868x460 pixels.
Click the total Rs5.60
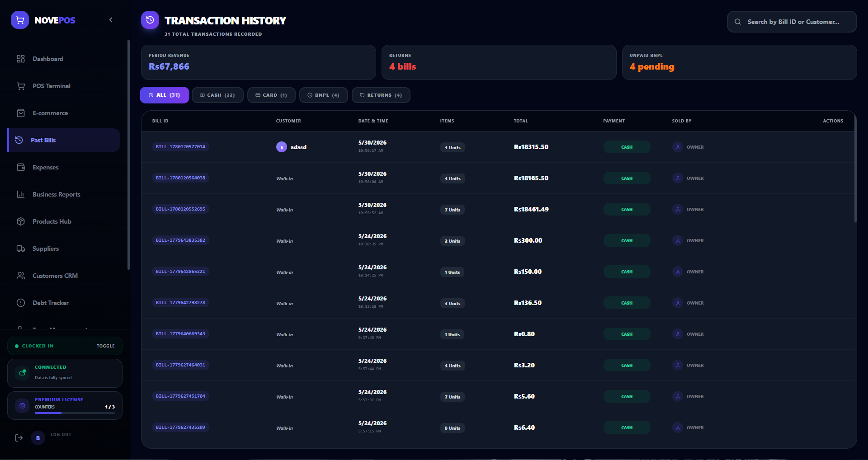[524, 396]
